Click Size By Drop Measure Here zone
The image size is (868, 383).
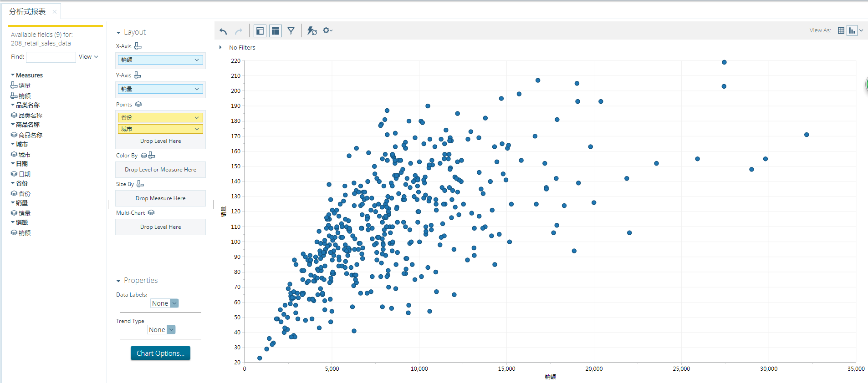point(160,198)
